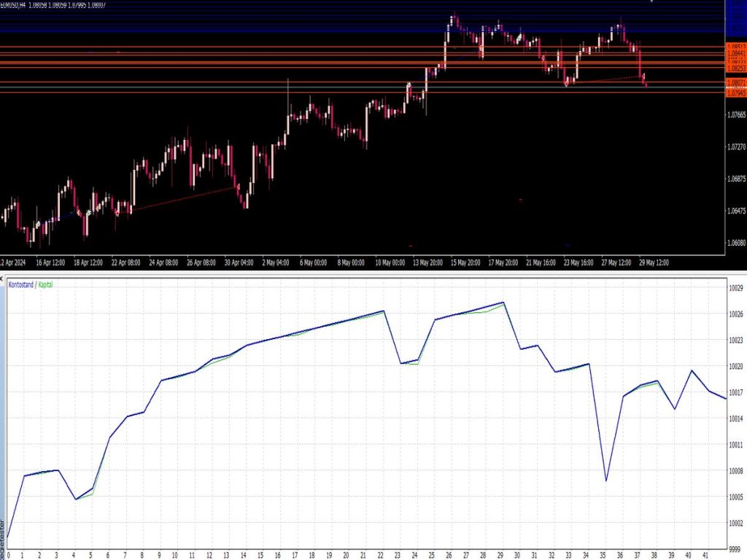Screen dimensions: 747x560
Task: Click trade number 0 on graph axis
Action: pyautogui.click(x=9, y=554)
